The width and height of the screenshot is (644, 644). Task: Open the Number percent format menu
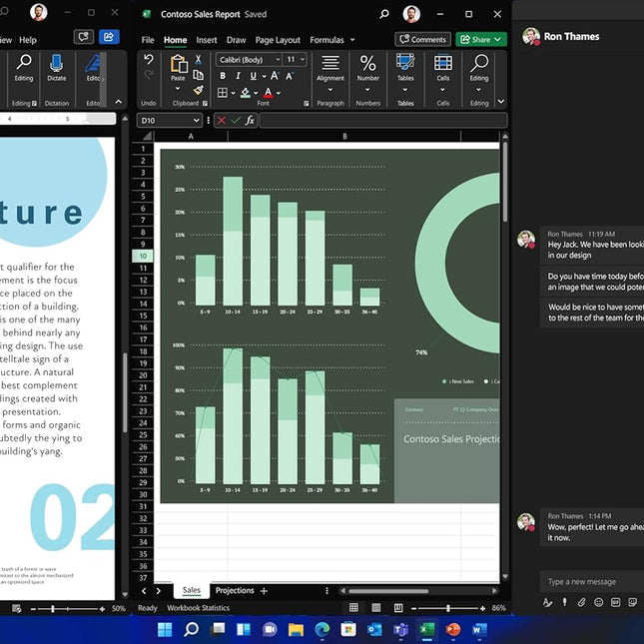367,74
